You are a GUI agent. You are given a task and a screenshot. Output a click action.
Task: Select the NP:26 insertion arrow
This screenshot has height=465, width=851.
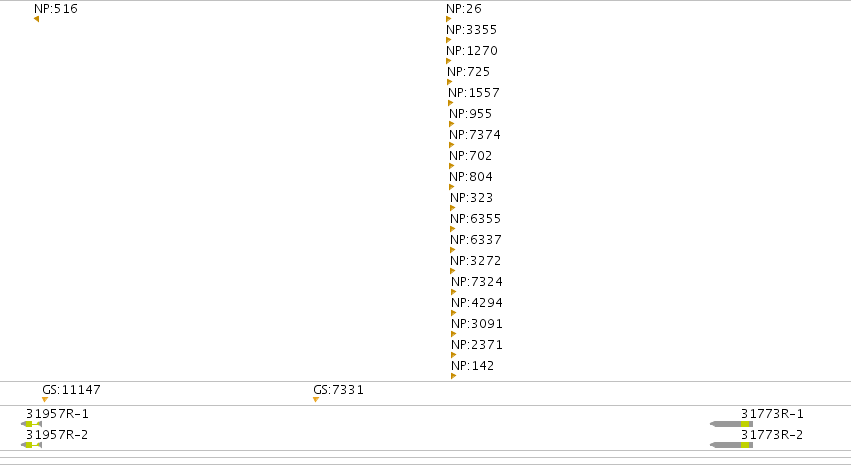448,19
